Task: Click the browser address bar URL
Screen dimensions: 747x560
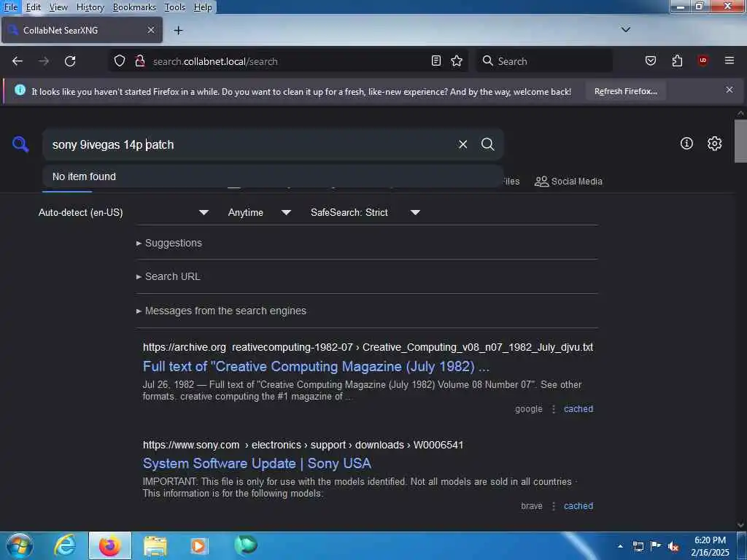Action: 288,61
